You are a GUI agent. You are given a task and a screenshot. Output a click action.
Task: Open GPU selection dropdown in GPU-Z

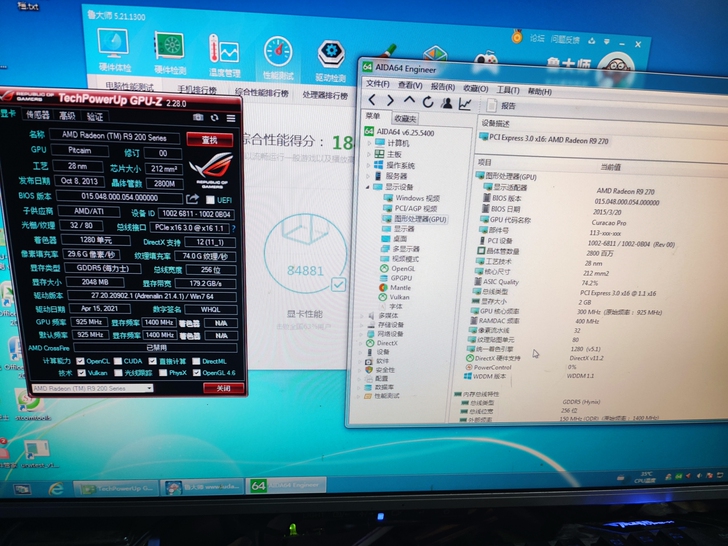click(92, 388)
